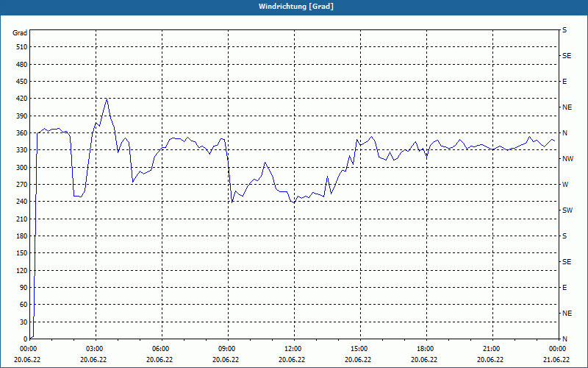The width and height of the screenshot is (588, 368).
Task: Click the Grad unit label on y-axis
Action: [x=20, y=33]
